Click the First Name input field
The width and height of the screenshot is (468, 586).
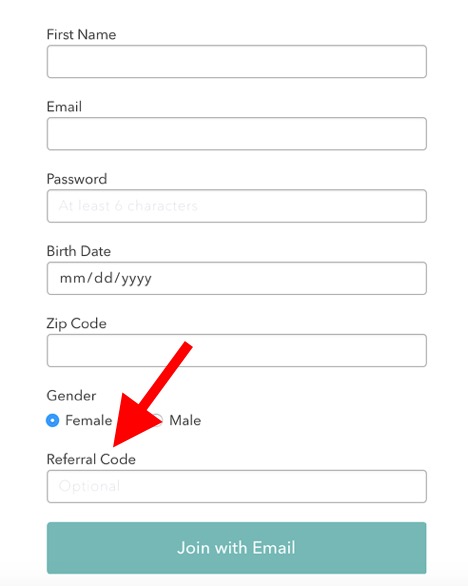[237, 62]
